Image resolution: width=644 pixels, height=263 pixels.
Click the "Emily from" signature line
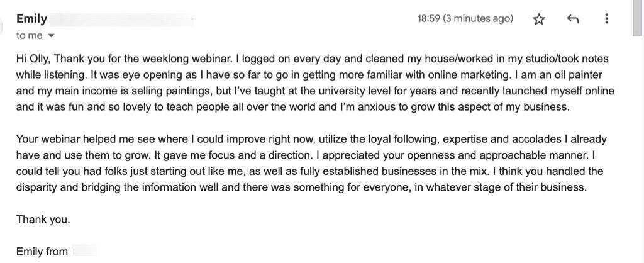tap(42, 252)
